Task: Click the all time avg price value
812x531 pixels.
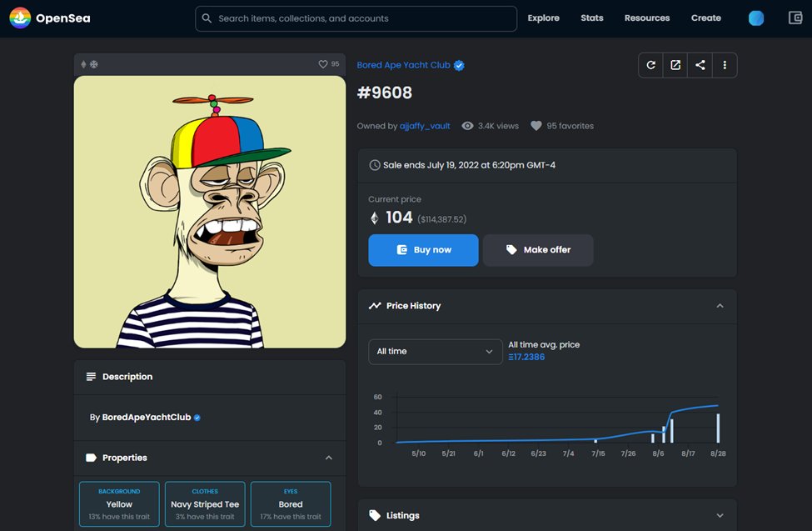Action: tap(526, 357)
